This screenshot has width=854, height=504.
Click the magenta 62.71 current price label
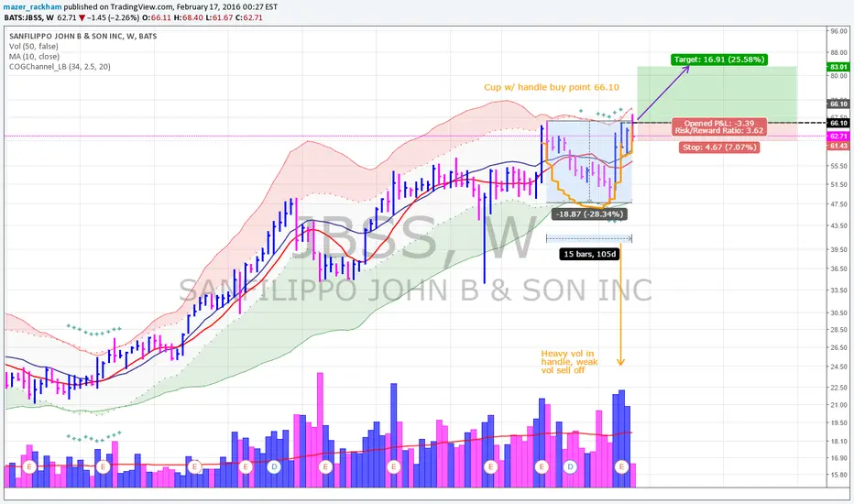838,137
